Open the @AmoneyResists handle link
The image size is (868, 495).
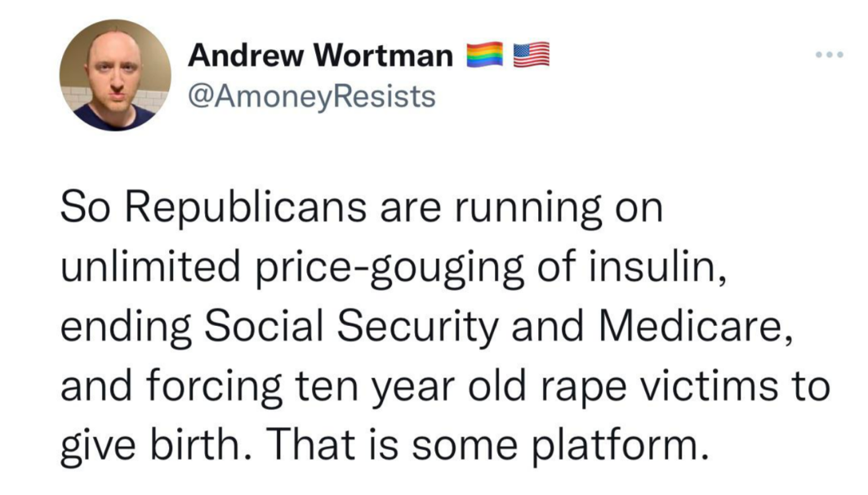[x=312, y=96]
